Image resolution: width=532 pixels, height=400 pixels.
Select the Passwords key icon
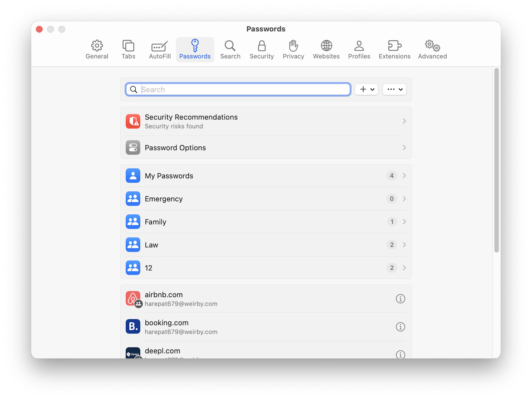(x=195, y=46)
